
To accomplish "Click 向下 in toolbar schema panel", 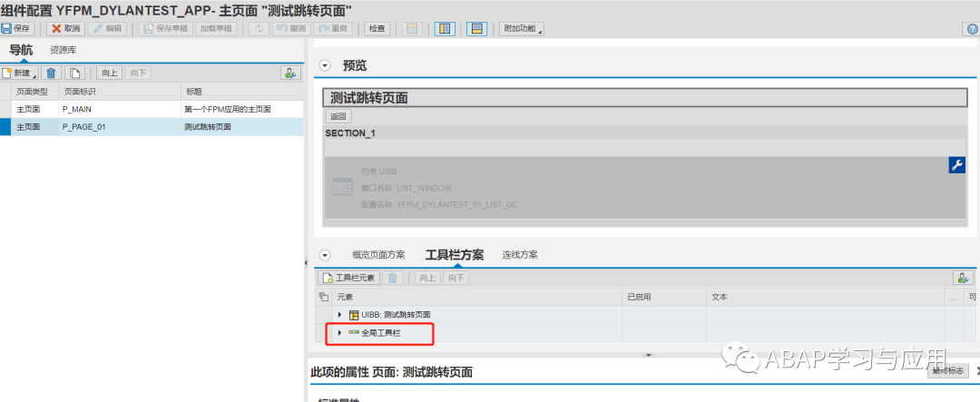I will tap(456, 279).
